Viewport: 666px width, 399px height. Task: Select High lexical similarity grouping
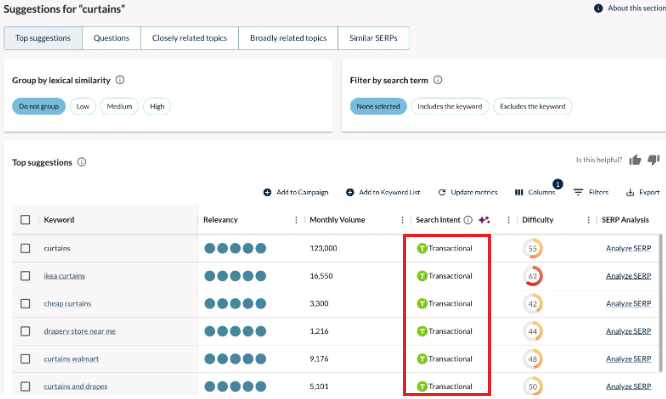157,106
